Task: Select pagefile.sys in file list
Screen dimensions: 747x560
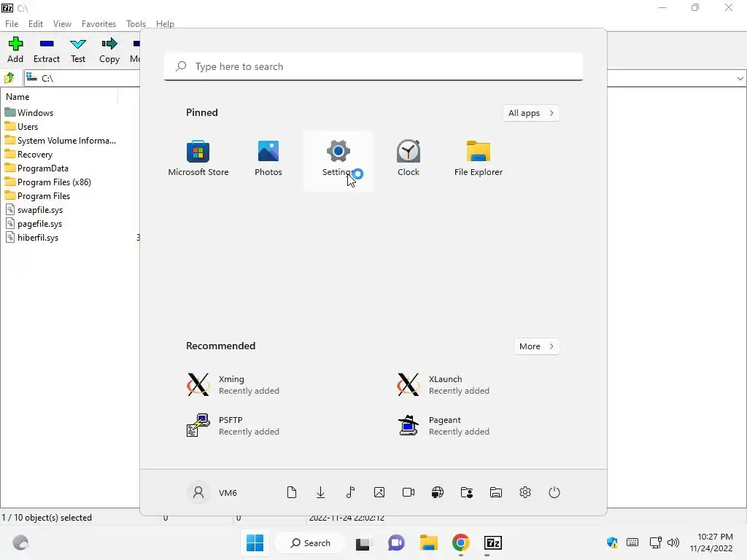Action: pos(34,223)
